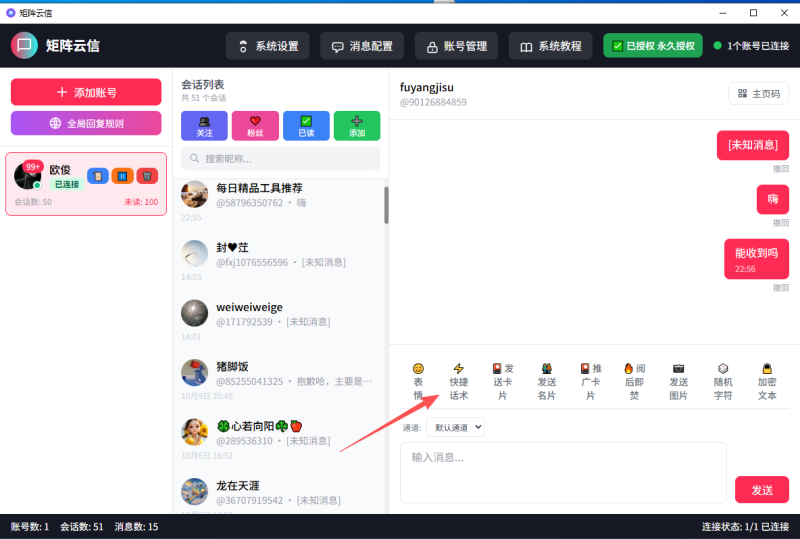Open 系统教程 system tutorial
Viewport: 800px width, 539px height.
click(x=551, y=46)
